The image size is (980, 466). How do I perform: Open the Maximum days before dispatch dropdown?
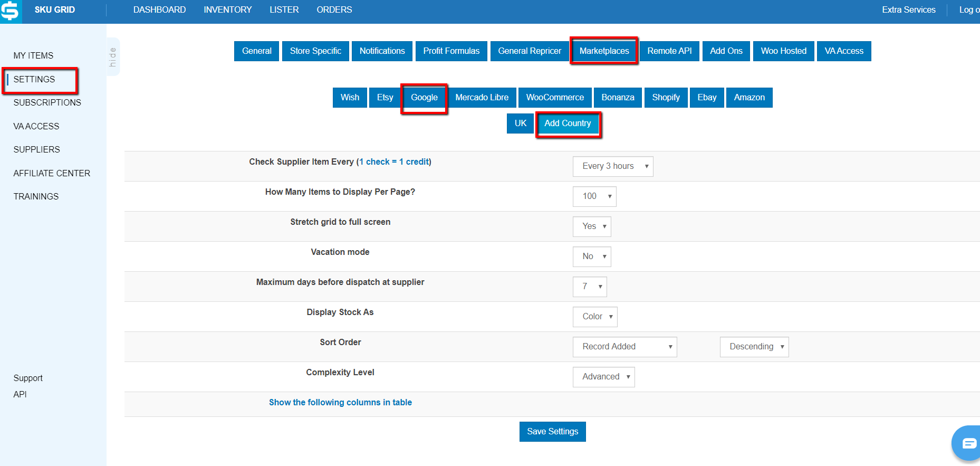point(590,287)
